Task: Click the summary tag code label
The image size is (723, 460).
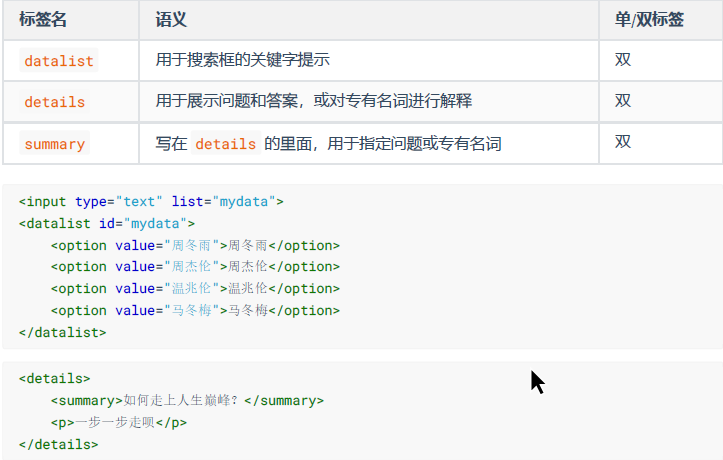Action: (x=54, y=144)
